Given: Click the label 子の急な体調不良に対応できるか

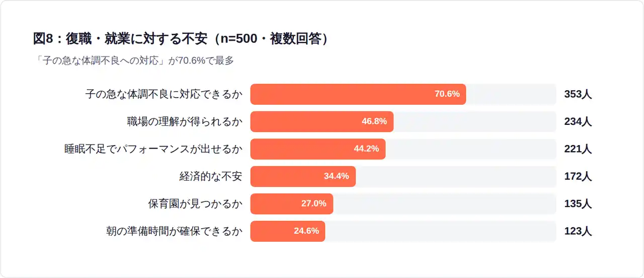Looking at the screenshot, I should point(164,94).
